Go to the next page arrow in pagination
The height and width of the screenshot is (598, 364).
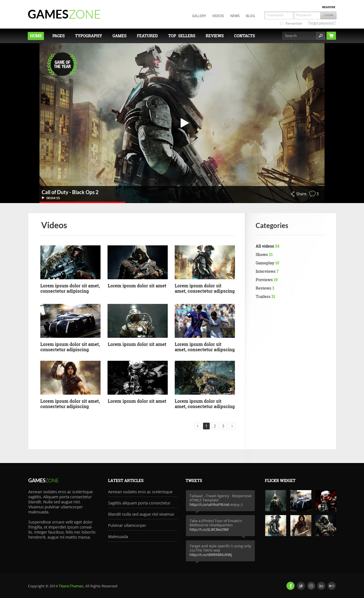coord(232,426)
